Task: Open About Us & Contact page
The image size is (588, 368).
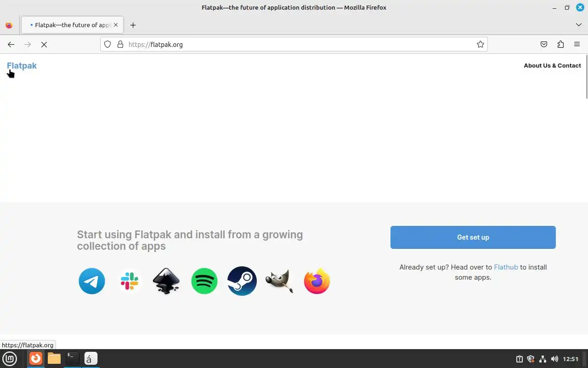Action: [552, 65]
